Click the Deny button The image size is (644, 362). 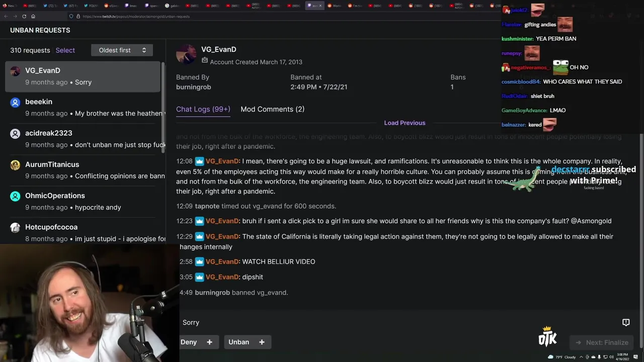[x=189, y=342]
